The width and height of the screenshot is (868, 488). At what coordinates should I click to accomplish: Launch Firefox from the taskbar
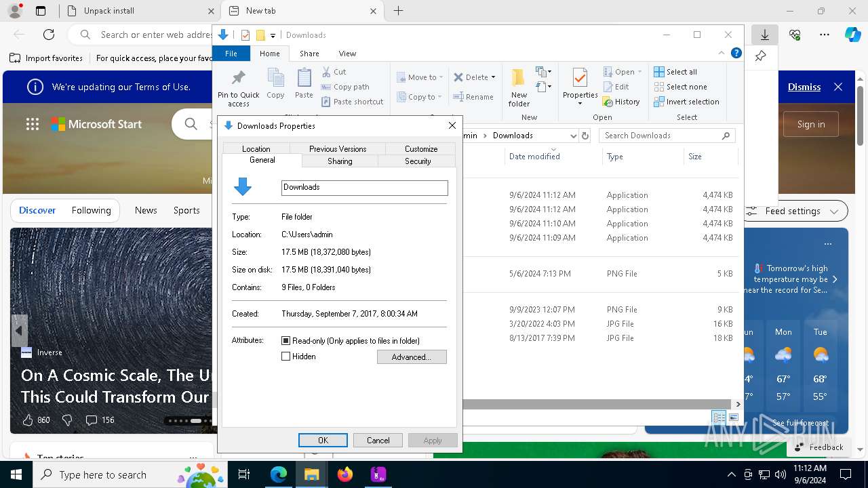point(345,474)
